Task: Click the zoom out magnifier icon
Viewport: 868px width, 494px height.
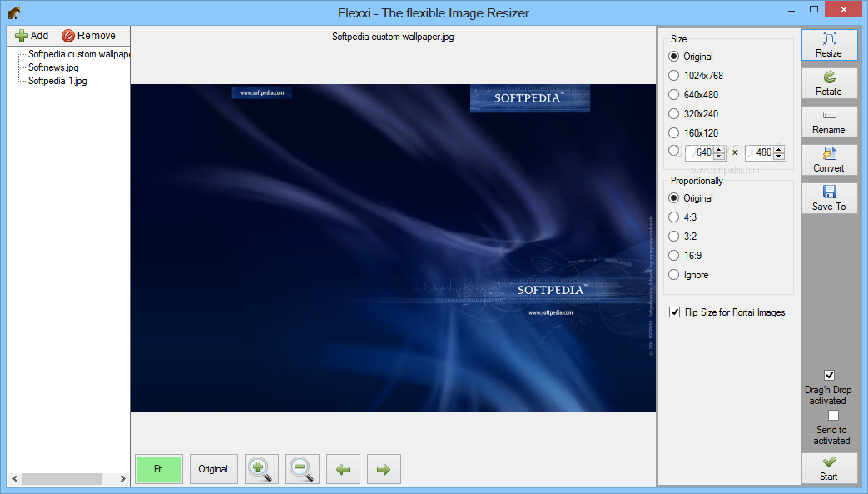Action: tap(302, 469)
